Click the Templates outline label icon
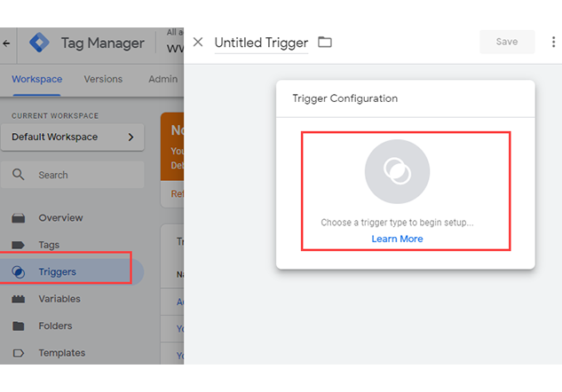Viewport: 562px width, 392px height. point(19,353)
